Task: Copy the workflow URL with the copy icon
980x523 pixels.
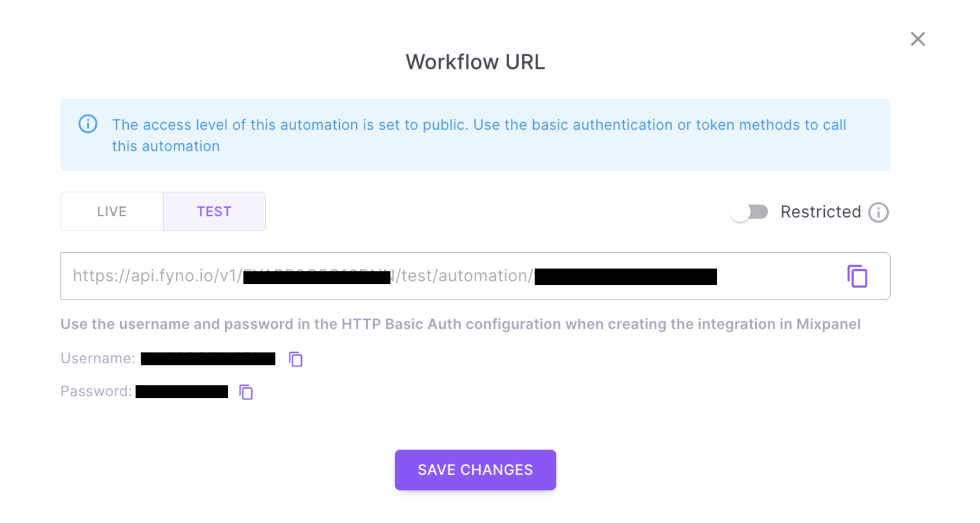Action: click(x=857, y=276)
